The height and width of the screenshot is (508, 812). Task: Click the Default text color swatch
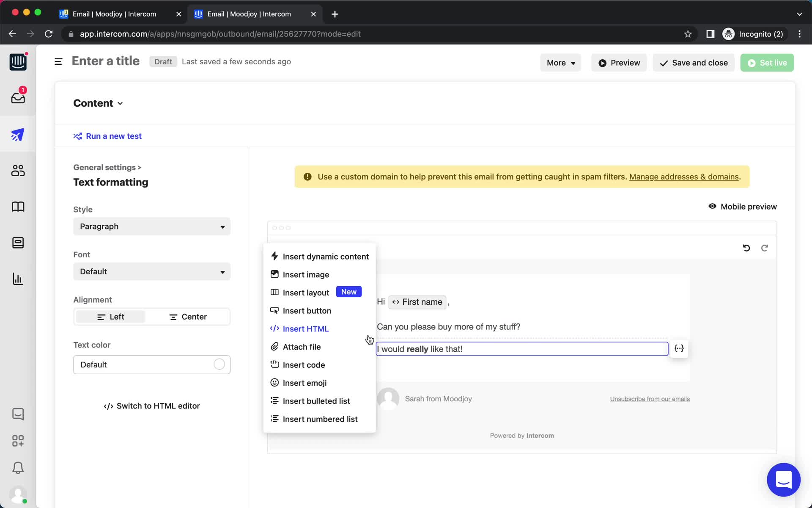pyautogui.click(x=219, y=364)
